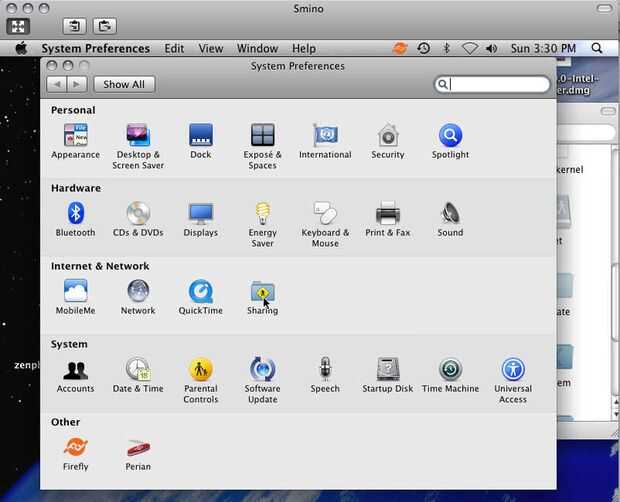Go forward with the right arrow button
The image size is (620, 502).
click(77, 84)
